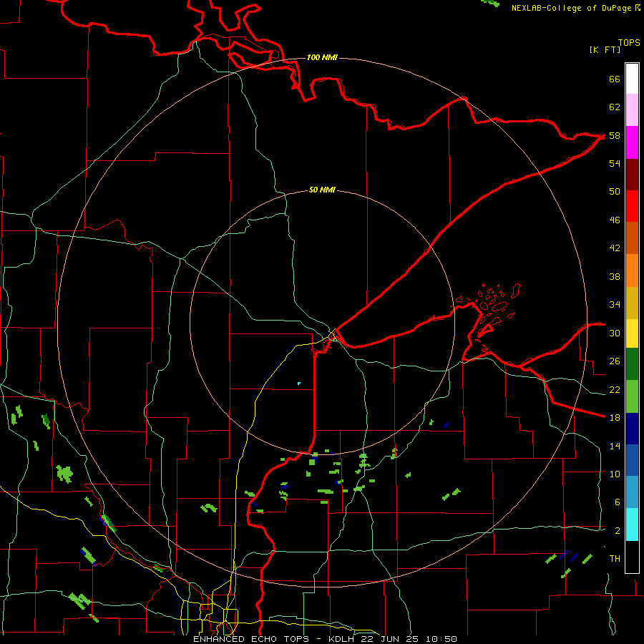The height and width of the screenshot is (644, 644).
Task: Click the legend value 6
Action: click(618, 502)
